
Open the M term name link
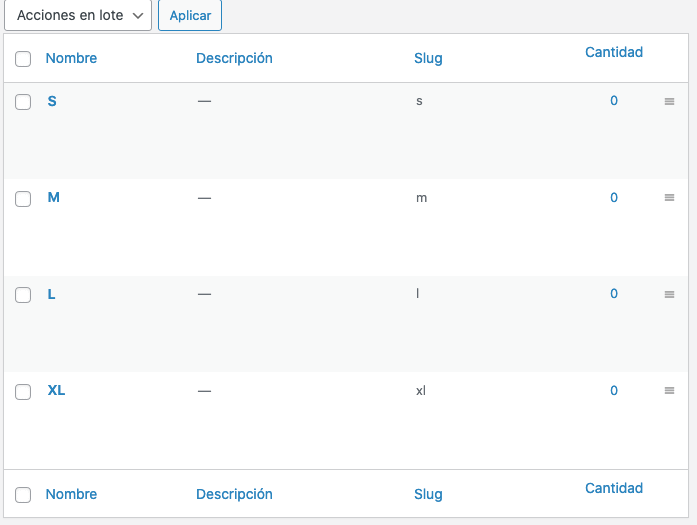[x=54, y=197]
